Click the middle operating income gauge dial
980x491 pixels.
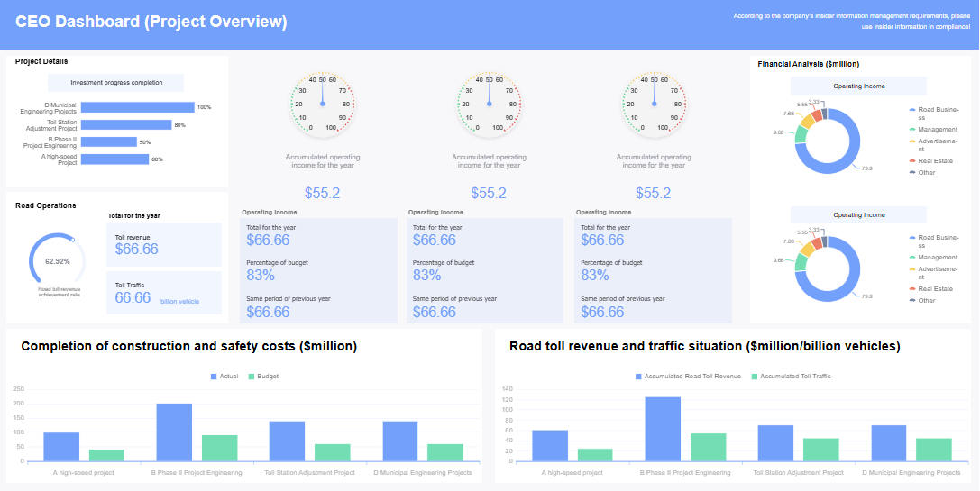[489, 105]
